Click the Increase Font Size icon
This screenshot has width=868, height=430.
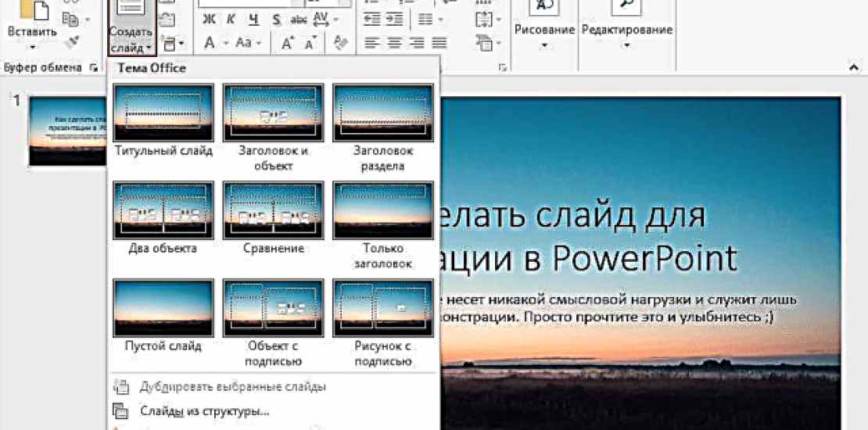287,42
